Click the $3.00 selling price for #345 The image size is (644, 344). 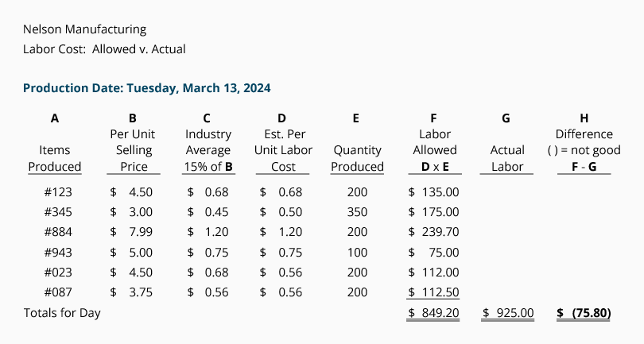131,212
